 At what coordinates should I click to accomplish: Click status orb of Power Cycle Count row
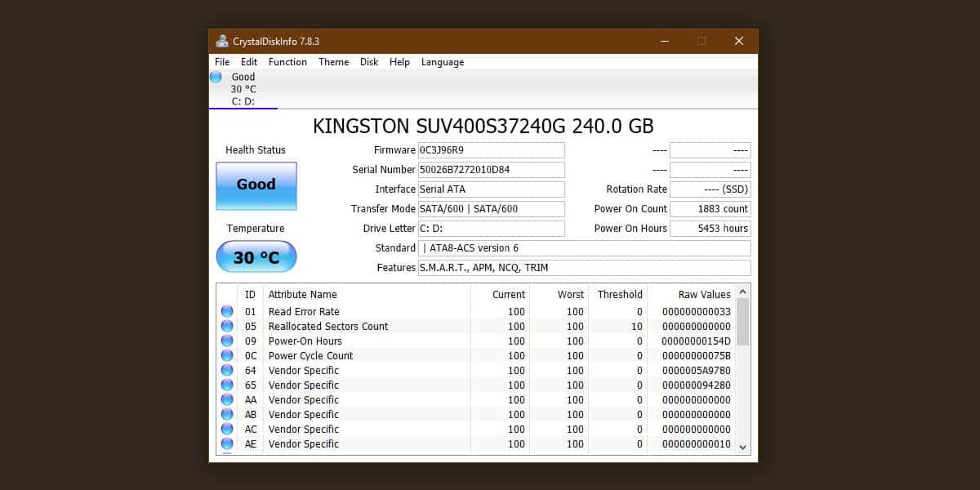pyautogui.click(x=227, y=355)
